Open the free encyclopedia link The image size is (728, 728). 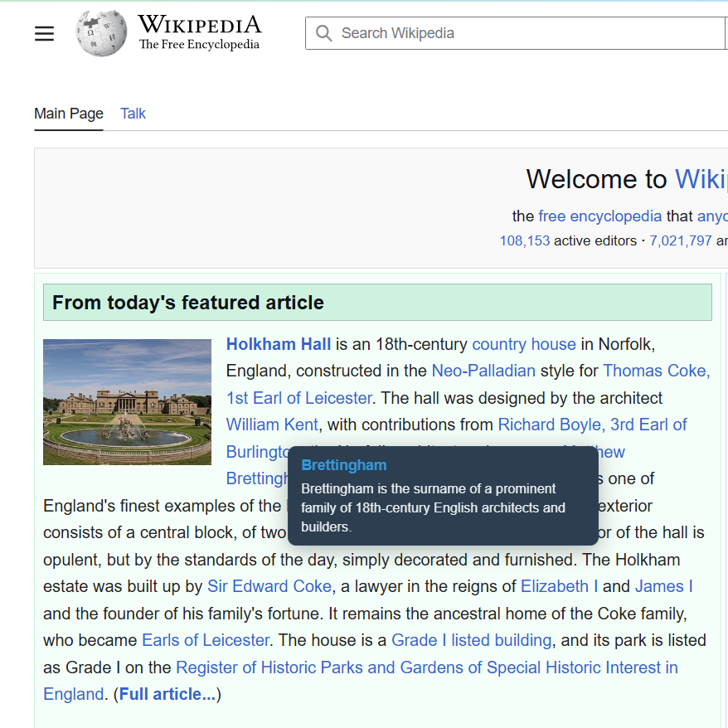pyautogui.click(x=599, y=216)
